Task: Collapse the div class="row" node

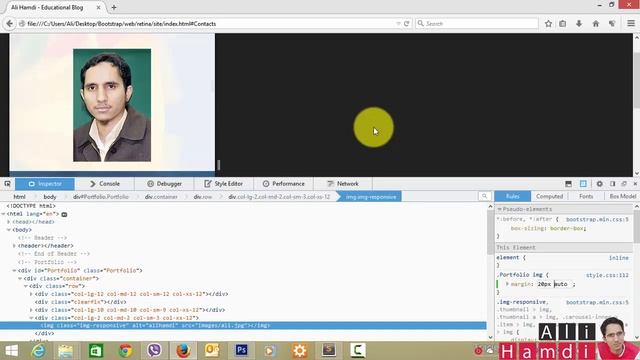Action: [26, 286]
